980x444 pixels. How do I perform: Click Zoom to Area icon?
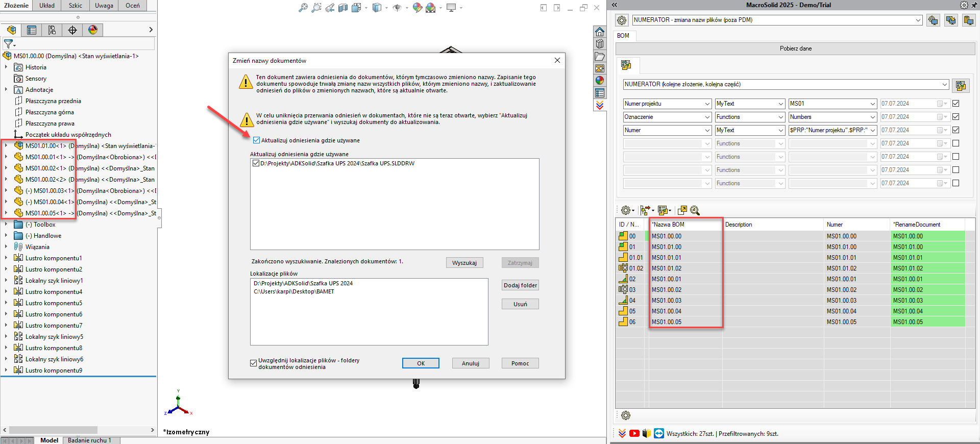[316, 8]
